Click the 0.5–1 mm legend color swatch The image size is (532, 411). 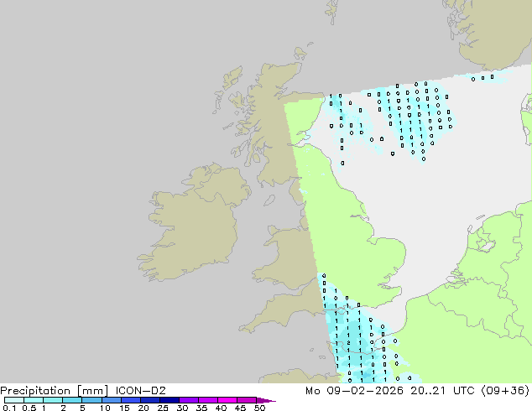[34, 400]
